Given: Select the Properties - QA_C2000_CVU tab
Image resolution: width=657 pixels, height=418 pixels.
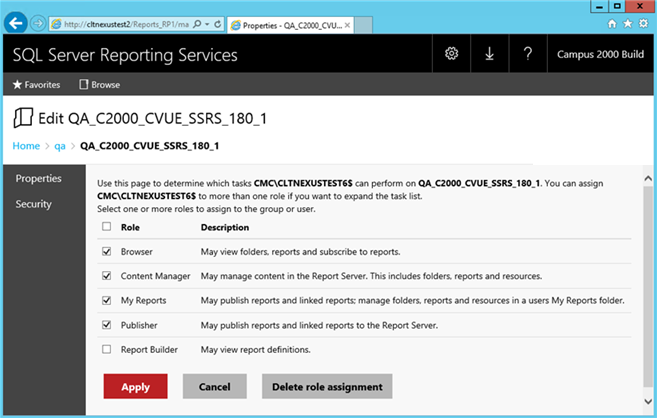Looking at the screenshot, I should [x=291, y=25].
